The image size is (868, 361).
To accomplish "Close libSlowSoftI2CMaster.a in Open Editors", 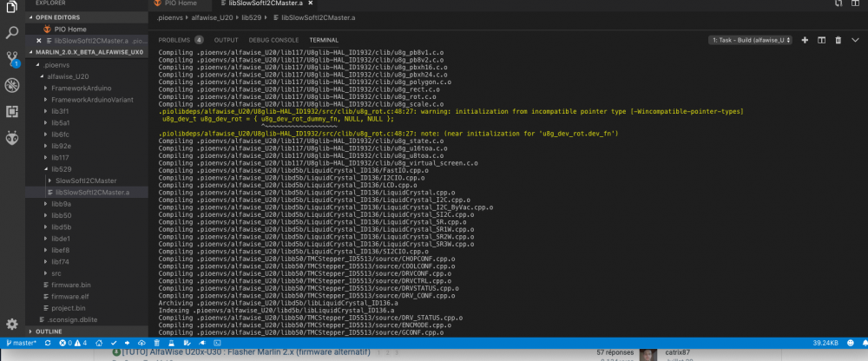I will pos(39,41).
